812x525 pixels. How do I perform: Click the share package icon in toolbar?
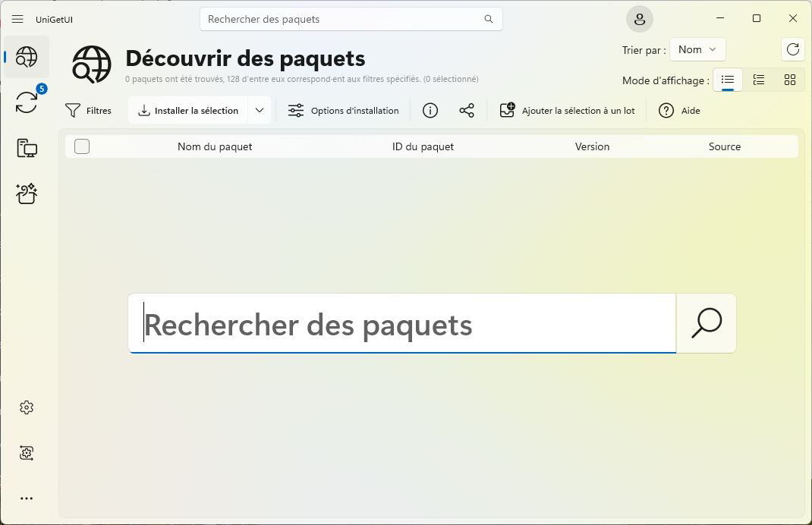(467, 110)
